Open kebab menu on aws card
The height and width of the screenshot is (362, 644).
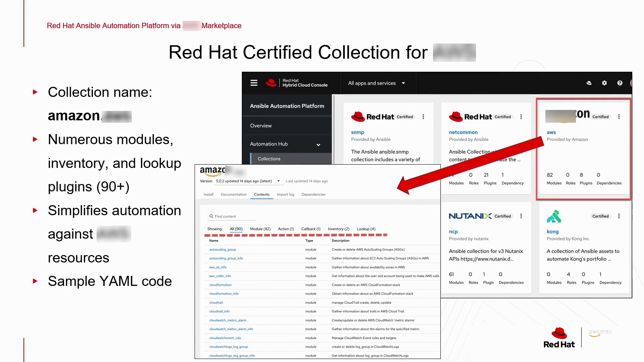[x=619, y=117]
